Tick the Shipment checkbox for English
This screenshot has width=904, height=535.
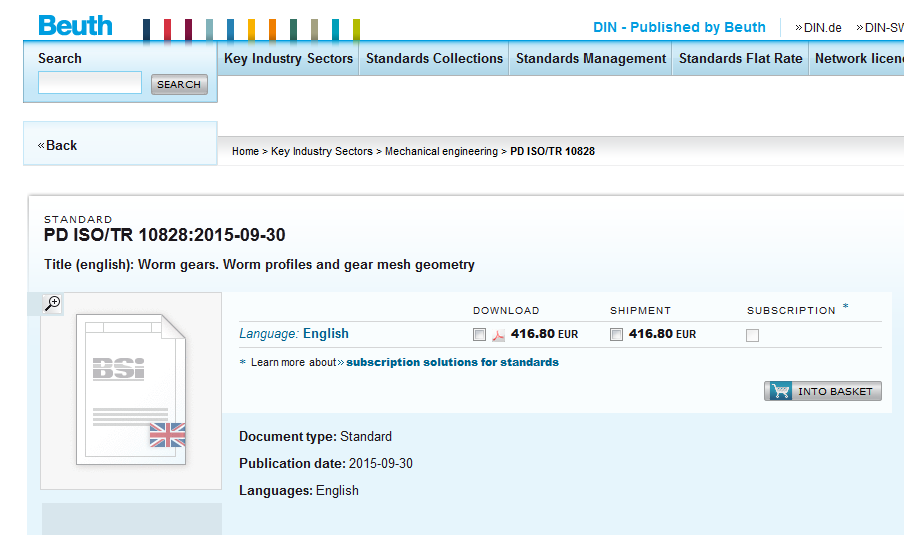coord(616,334)
